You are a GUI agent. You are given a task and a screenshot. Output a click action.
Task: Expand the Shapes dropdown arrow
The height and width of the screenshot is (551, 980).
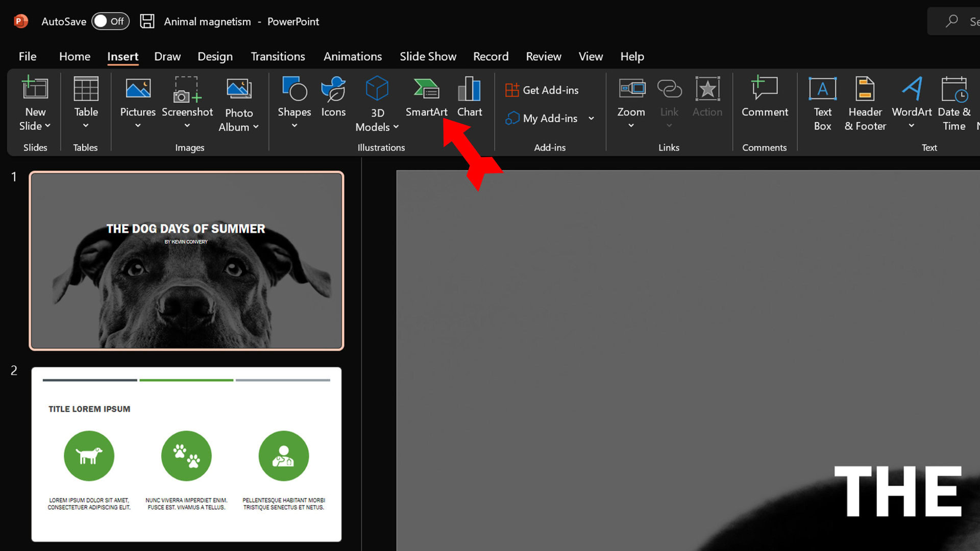(x=294, y=126)
